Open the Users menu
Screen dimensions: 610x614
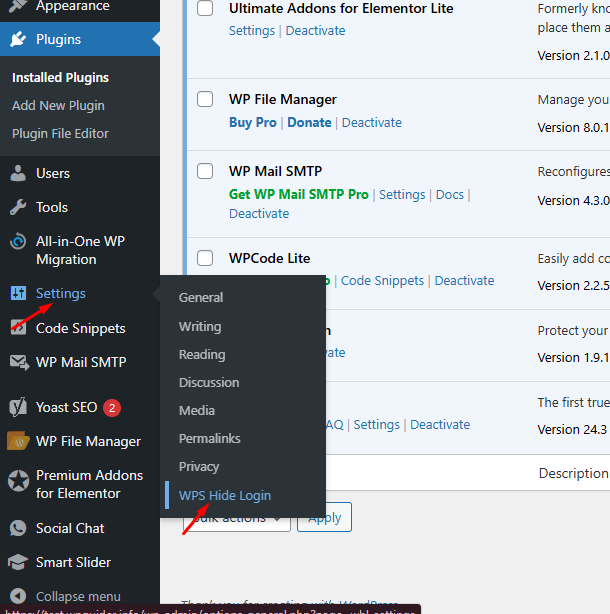point(53,173)
